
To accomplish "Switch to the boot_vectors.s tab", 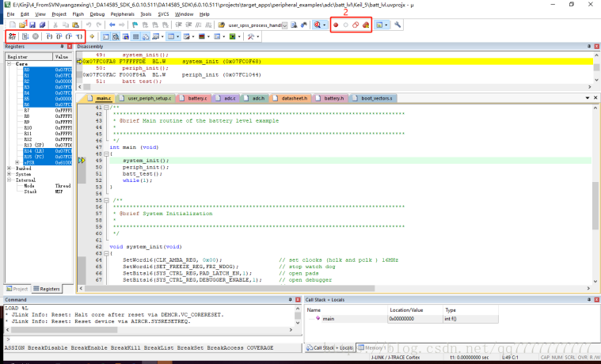I will tap(373, 98).
